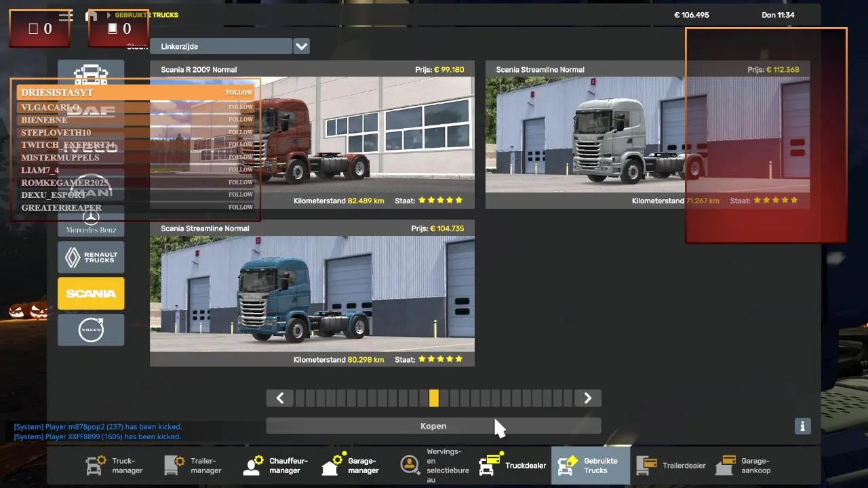
Task: Open the Trailerdealer tab label
Action: [684, 466]
